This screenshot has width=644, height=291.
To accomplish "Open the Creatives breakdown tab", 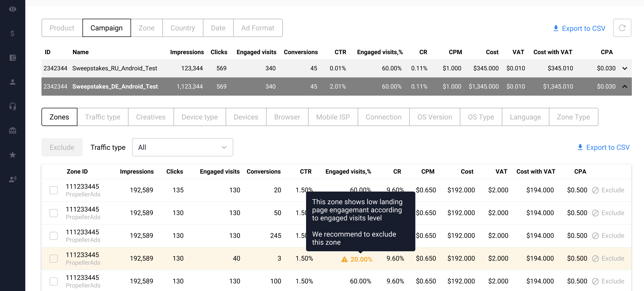I will click(151, 117).
